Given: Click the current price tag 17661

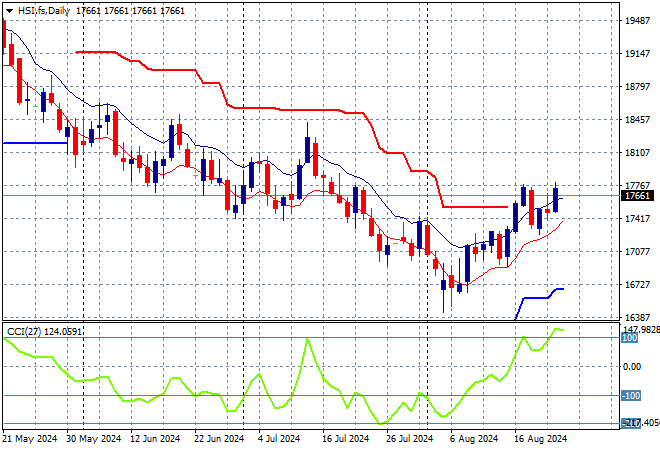Looking at the screenshot, I should click(638, 196).
